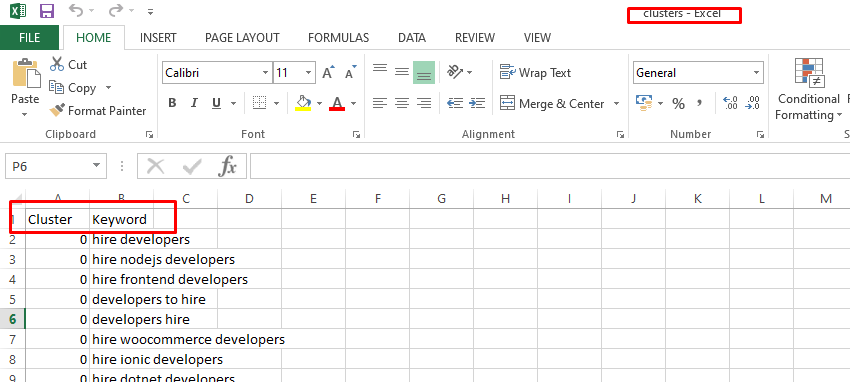Open the Clipboard pane launcher

point(149,134)
